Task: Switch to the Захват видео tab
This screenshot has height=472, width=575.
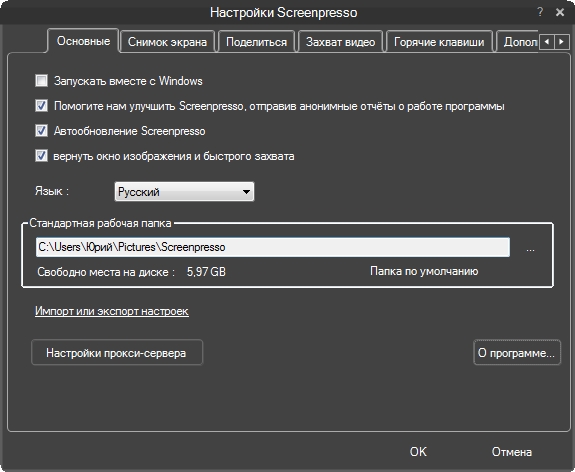Action: click(x=340, y=42)
